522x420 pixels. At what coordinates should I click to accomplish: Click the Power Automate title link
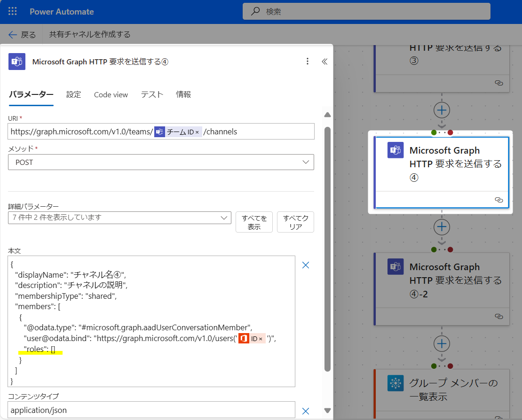click(x=62, y=12)
